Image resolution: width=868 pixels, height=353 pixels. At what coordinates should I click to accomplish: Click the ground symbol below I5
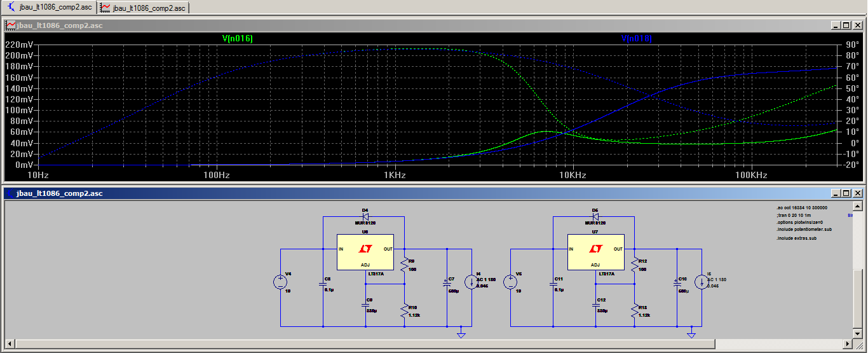tap(691, 334)
